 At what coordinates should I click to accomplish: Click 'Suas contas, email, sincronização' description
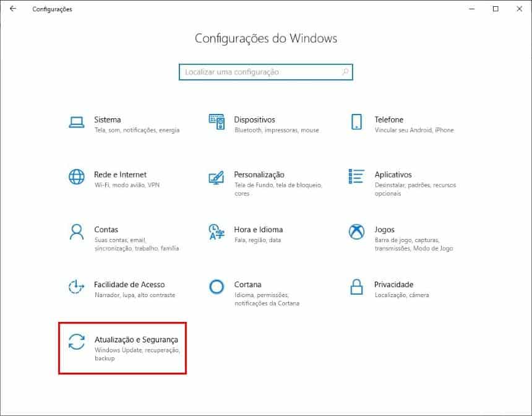(x=136, y=244)
